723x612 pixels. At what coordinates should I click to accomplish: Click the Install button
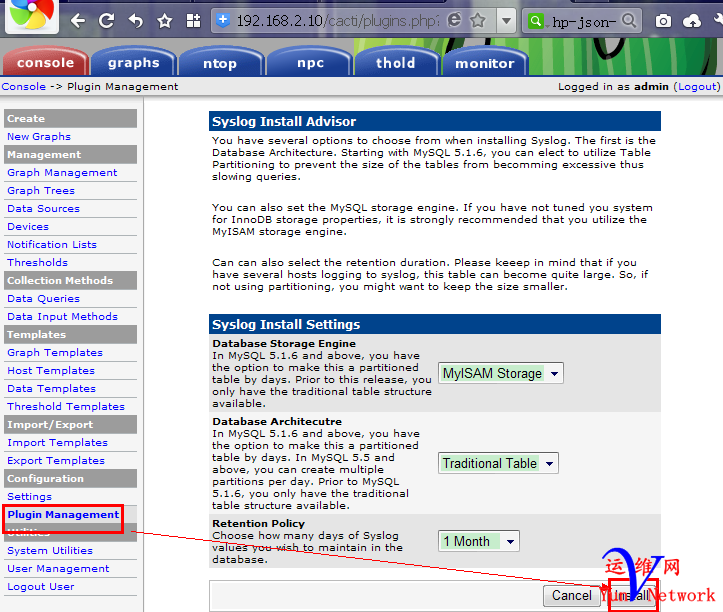632,595
